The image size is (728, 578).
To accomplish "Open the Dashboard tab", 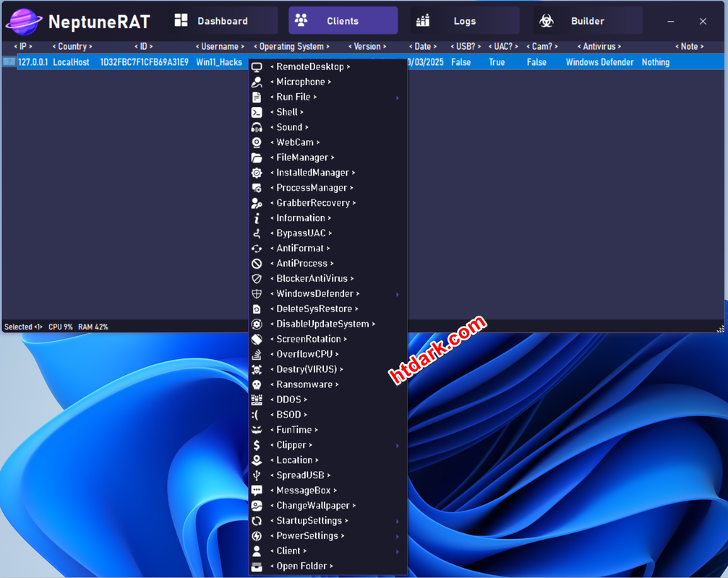I will tap(223, 21).
